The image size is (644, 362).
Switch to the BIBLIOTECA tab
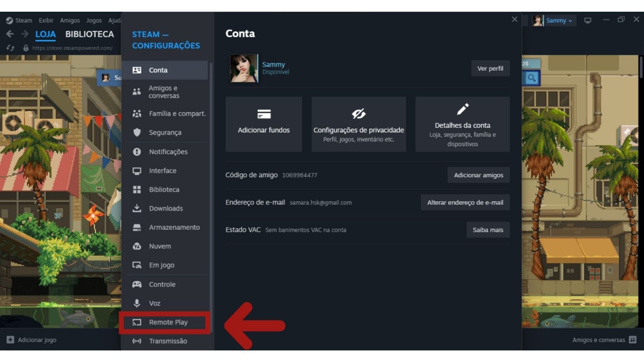(x=89, y=34)
